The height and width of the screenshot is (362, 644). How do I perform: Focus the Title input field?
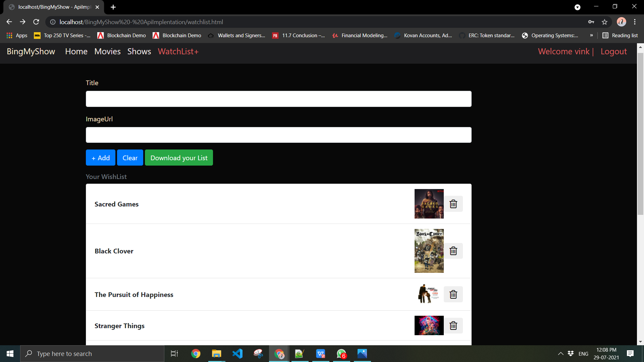tap(278, 99)
